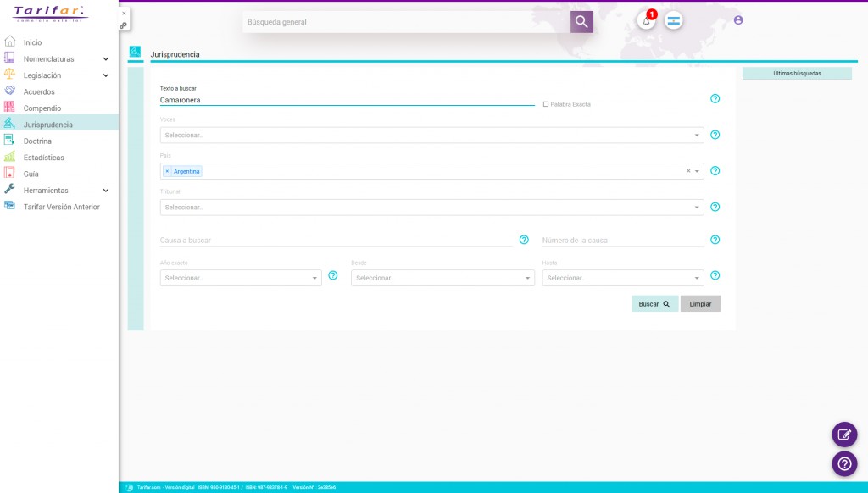This screenshot has width=868, height=493.
Task: Click the link icon under sidebar close
Action: [124, 25]
